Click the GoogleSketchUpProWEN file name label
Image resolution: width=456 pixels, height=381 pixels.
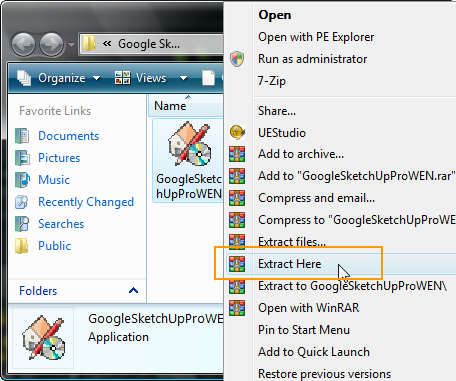coord(189,187)
